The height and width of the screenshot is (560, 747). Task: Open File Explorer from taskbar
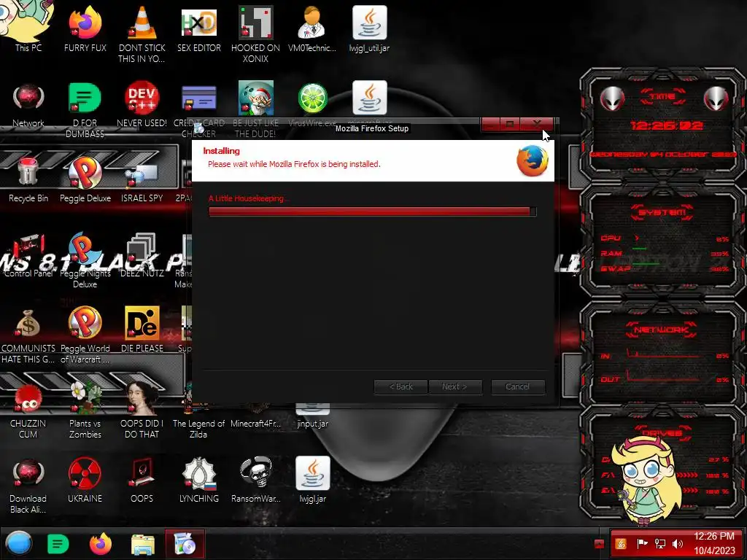click(142, 544)
